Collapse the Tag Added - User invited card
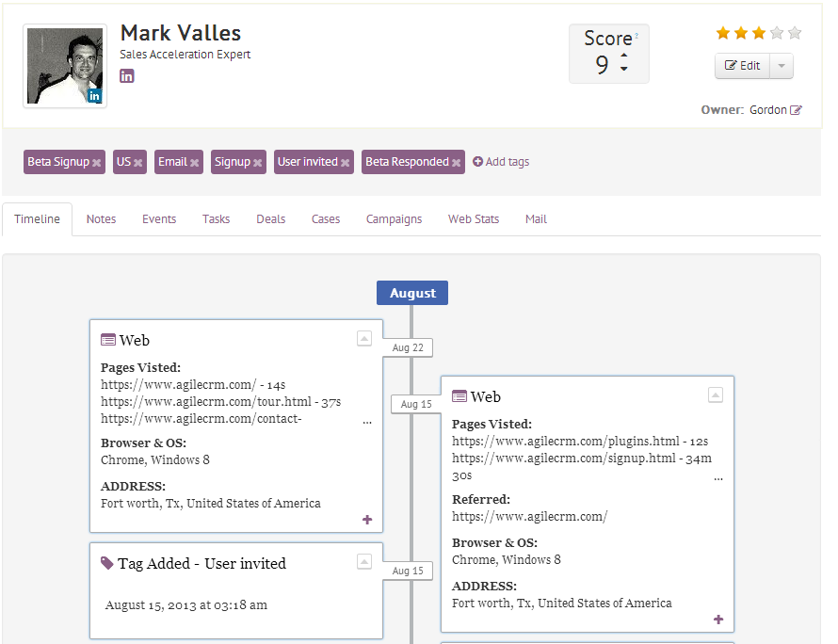The image size is (838, 644). [363, 561]
